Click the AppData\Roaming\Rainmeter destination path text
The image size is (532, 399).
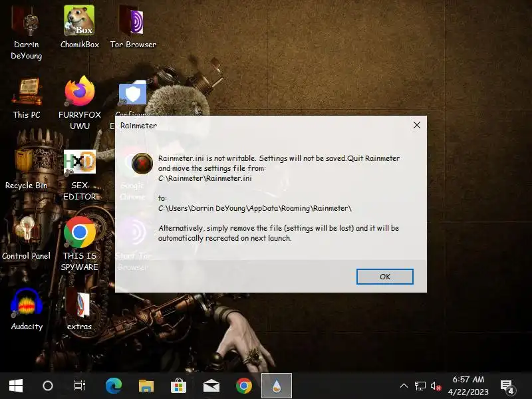coord(255,208)
